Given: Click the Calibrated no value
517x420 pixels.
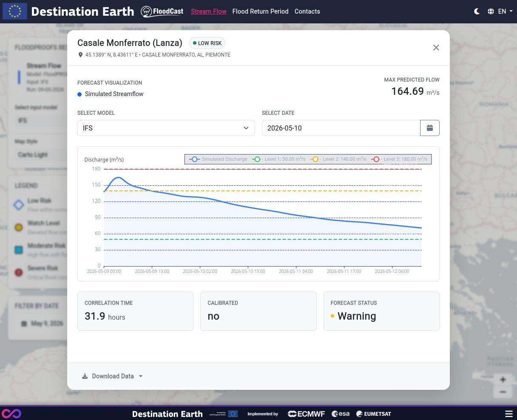Looking at the screenshot, I should click(x=213, y=316).
